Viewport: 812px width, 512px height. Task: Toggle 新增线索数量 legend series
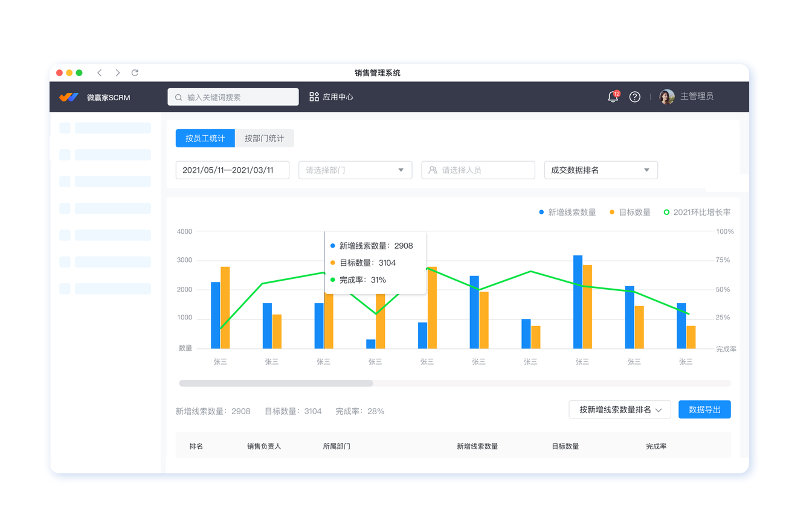tap(567, 213)
